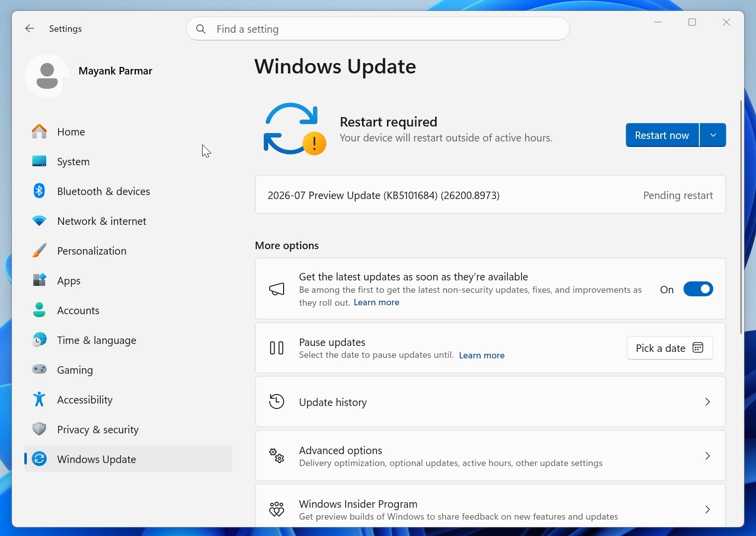Minimize the Settings window
Screen dimensions: 756x536
[658, 22]
